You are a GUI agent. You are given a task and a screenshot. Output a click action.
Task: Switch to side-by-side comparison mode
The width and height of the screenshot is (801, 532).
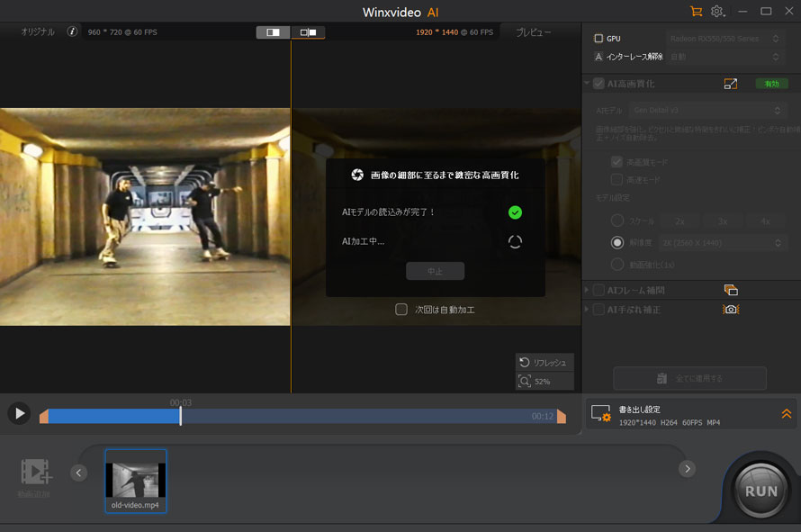[308, 32]
